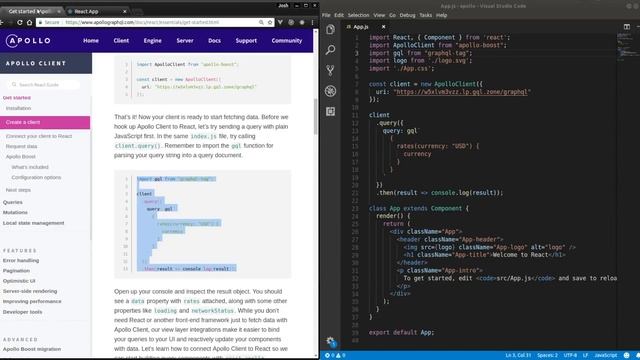This screenshot has height=360, width=640.
Task: Change UTF-8 encoding in status bar
Action: click(x=570, y=356)
